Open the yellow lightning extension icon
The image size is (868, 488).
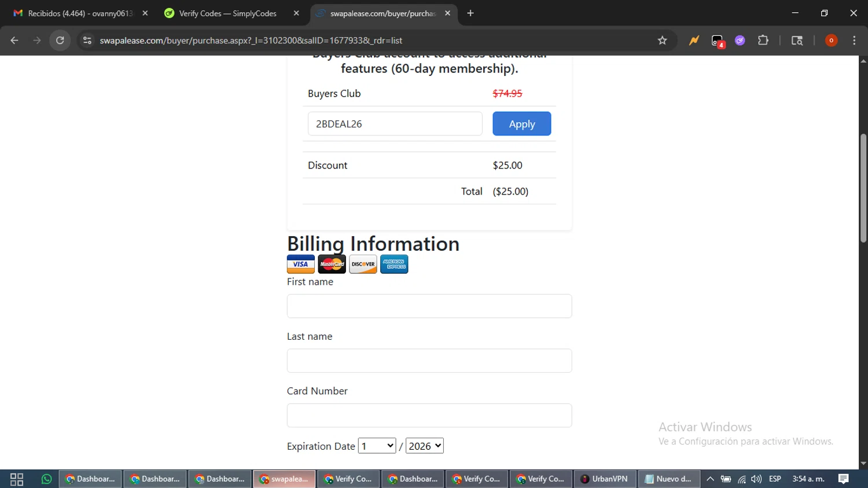[x=694, y=41]
